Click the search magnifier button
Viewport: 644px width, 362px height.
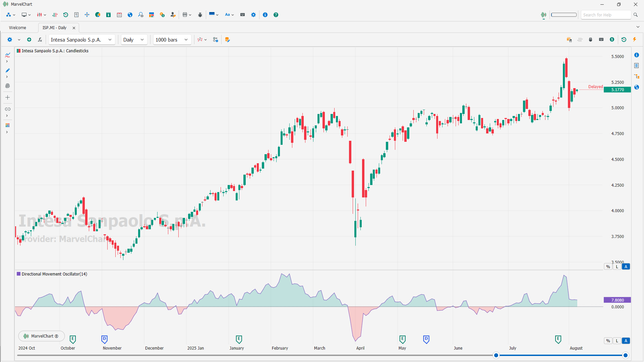(636, 15)
